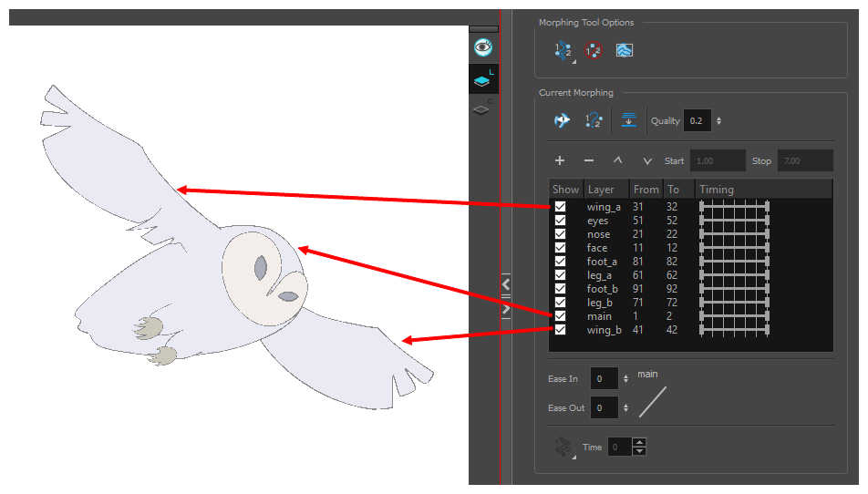Uncheck Show for wing_a layer

click(x=560, y=206)
